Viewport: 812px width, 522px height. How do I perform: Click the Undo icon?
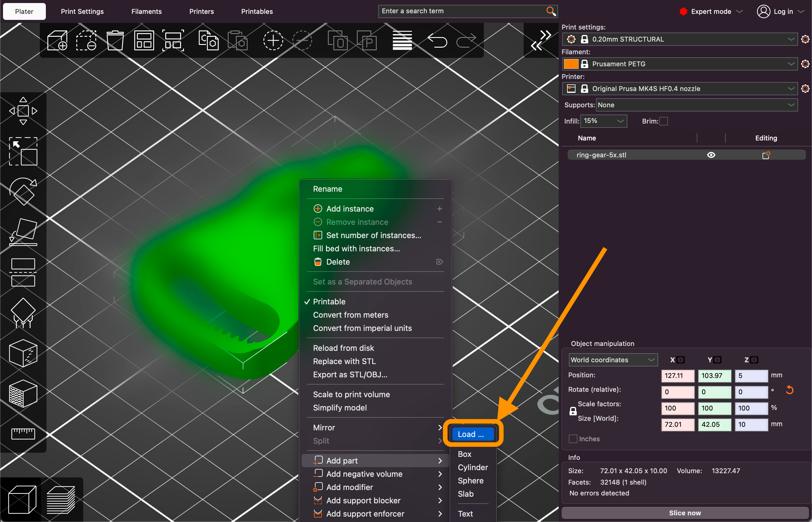pyautogui.click(x=438, y=40)
